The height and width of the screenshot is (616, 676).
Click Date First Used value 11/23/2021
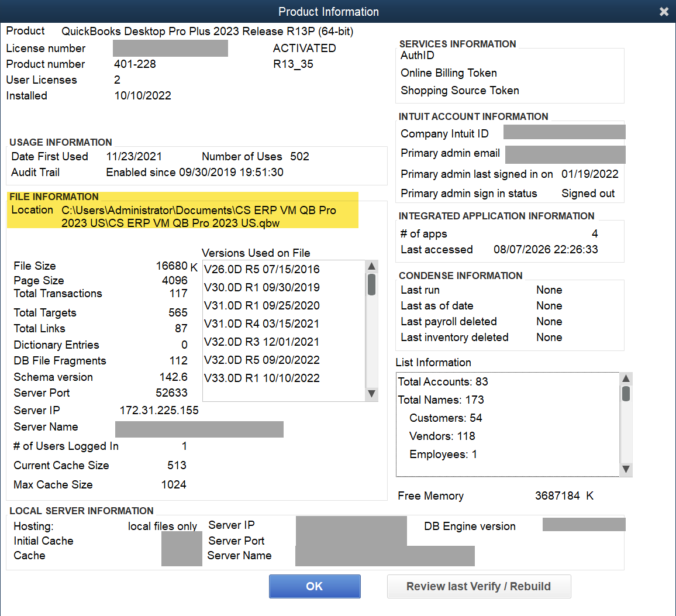tap(134, 156)
